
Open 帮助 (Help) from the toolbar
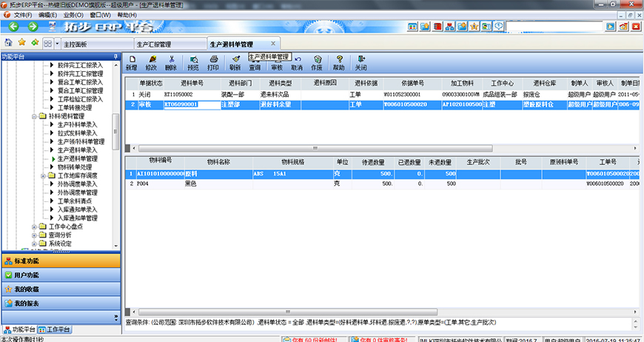pyautogui.click(x=339, y=62)
